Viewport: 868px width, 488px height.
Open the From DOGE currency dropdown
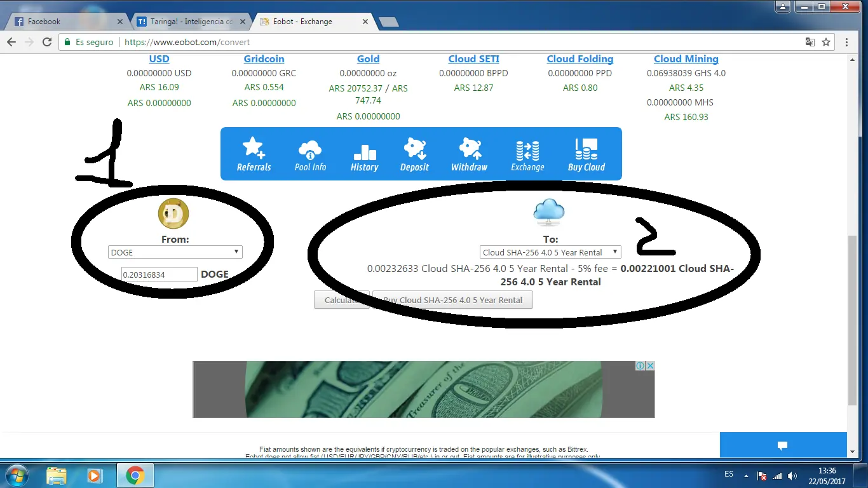tap(175, 252)
